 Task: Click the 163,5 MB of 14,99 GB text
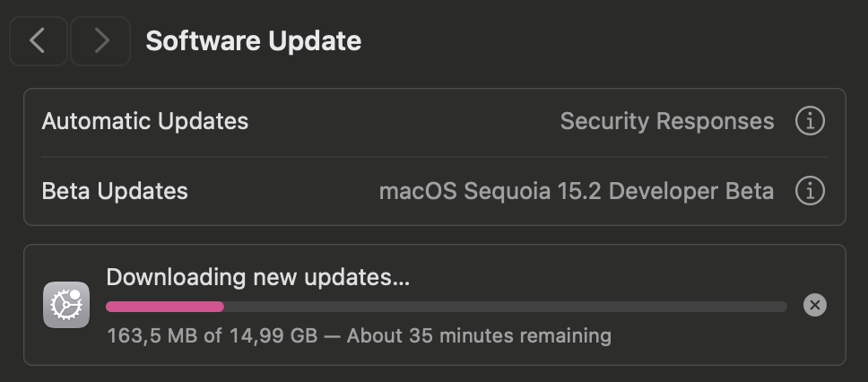click(212, 335)
